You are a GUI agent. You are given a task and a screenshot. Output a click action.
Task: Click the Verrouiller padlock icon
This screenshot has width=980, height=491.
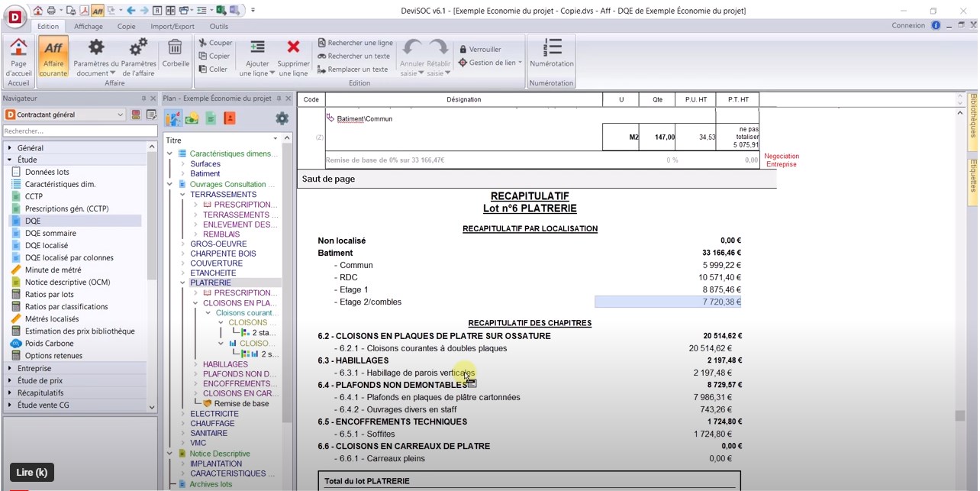(x=463, y=50)
